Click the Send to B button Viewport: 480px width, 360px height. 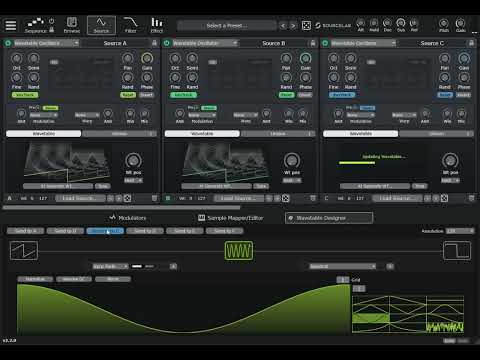pyautogui.click(x=65, y=231)
